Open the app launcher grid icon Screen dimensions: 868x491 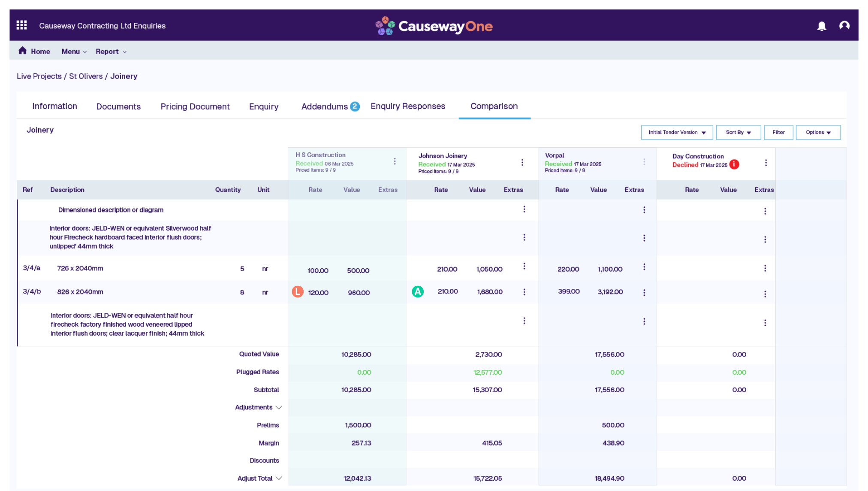point(21,25)
